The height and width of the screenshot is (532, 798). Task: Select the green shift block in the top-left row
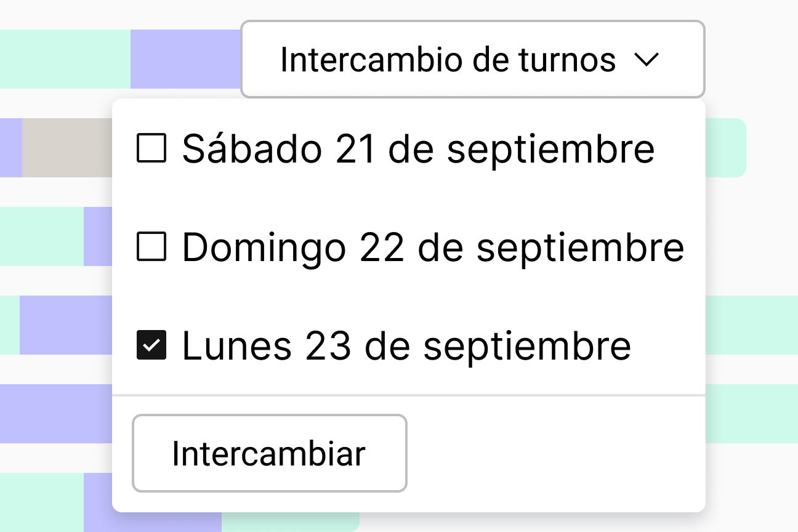pyautogui.click(x=65, y=59)
